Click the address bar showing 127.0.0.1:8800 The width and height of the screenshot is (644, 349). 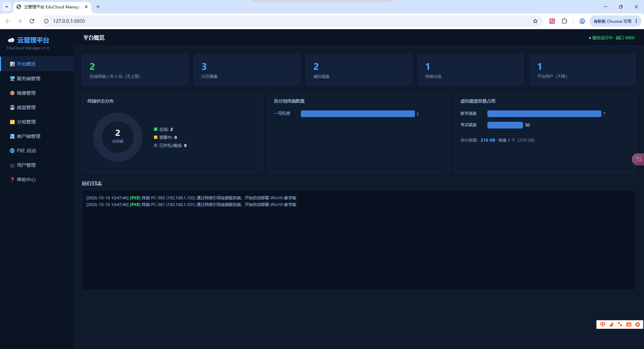pyautogui.click(x=288, y=21)
